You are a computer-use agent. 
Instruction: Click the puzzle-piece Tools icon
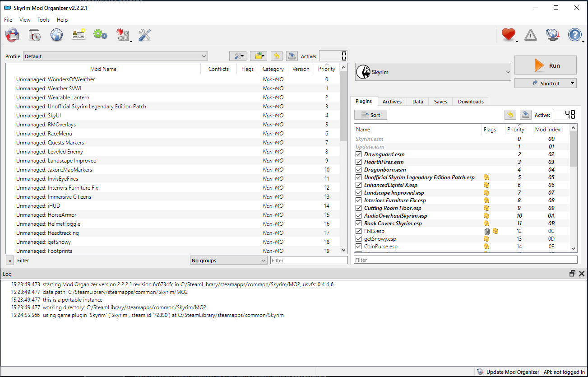[123, 35]
